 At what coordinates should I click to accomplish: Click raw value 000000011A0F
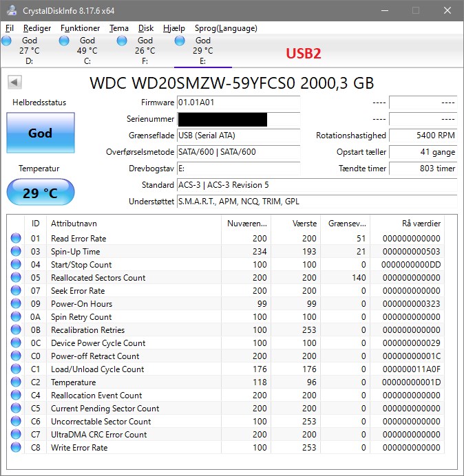coord(411,369)
